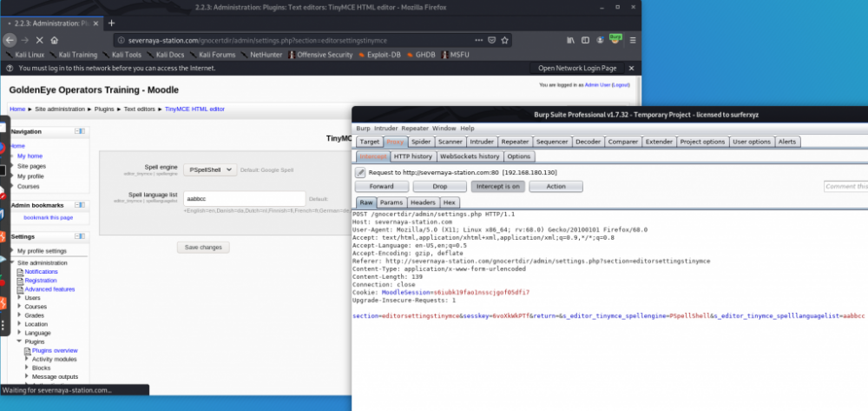The image size is (868, 411).
Task: Open Exploit-DB bookmark
Action: tap(380, 55)
